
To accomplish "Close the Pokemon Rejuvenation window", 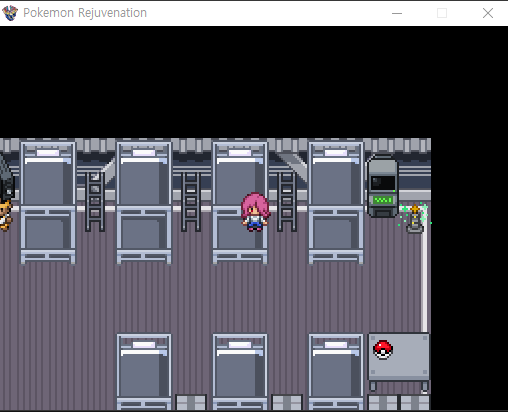I will 488,13.
